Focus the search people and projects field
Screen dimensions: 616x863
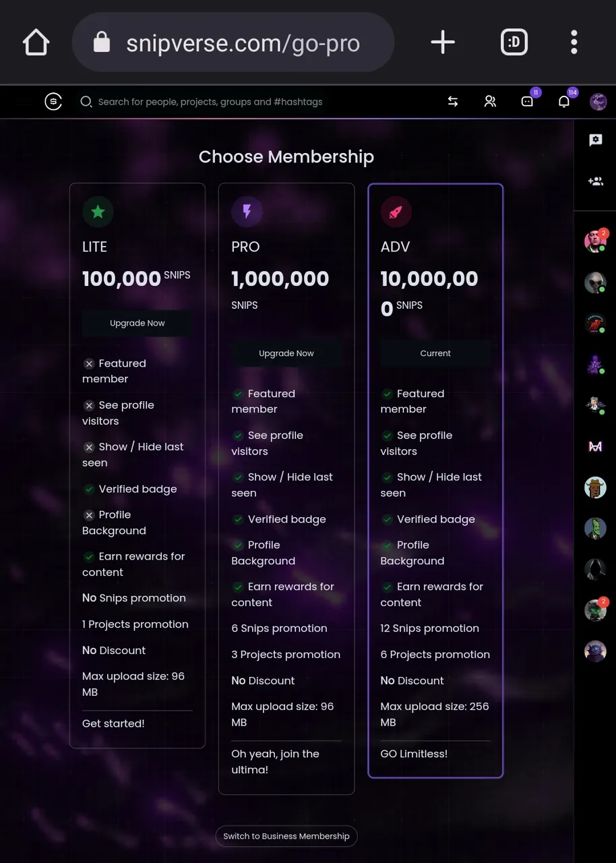tap(256, 102)
